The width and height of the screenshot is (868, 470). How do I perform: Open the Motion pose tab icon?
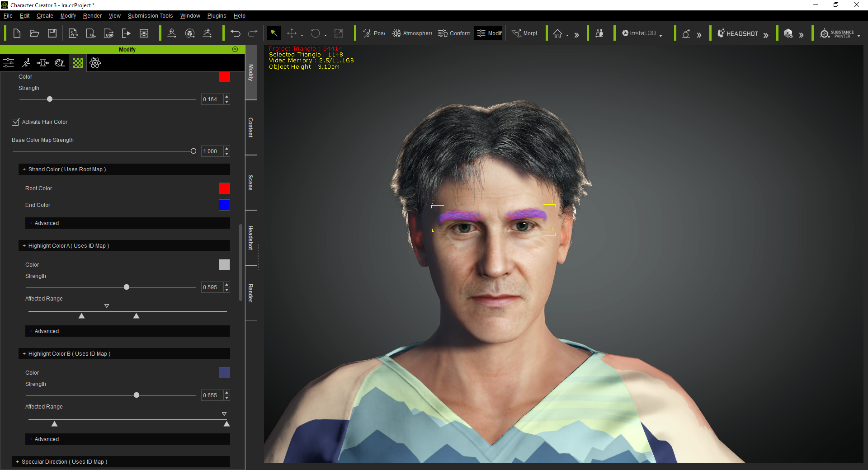pos(26,63)
